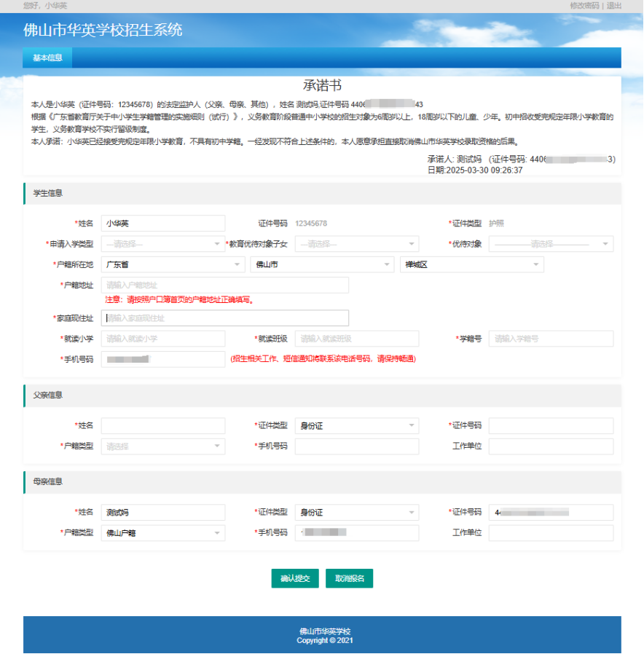The image size is (644, 654).
Task: Click the father's 姓名 input field
Action: [x=163, y=426]
